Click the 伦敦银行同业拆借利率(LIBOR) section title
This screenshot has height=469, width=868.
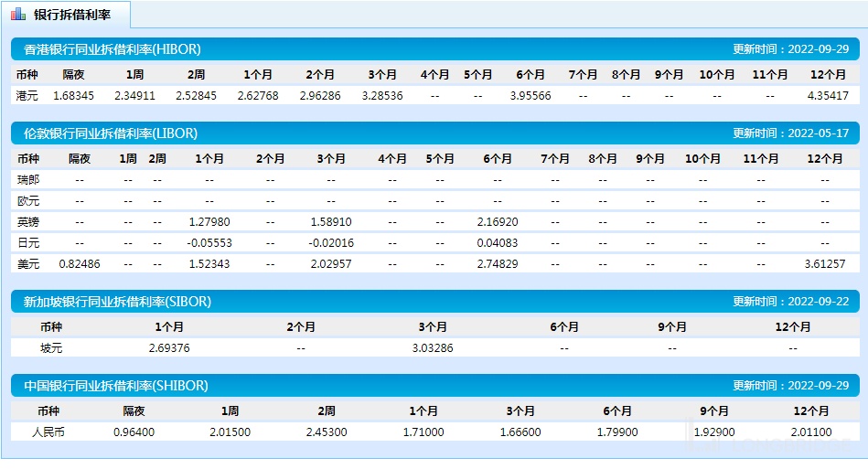[110, 133]
